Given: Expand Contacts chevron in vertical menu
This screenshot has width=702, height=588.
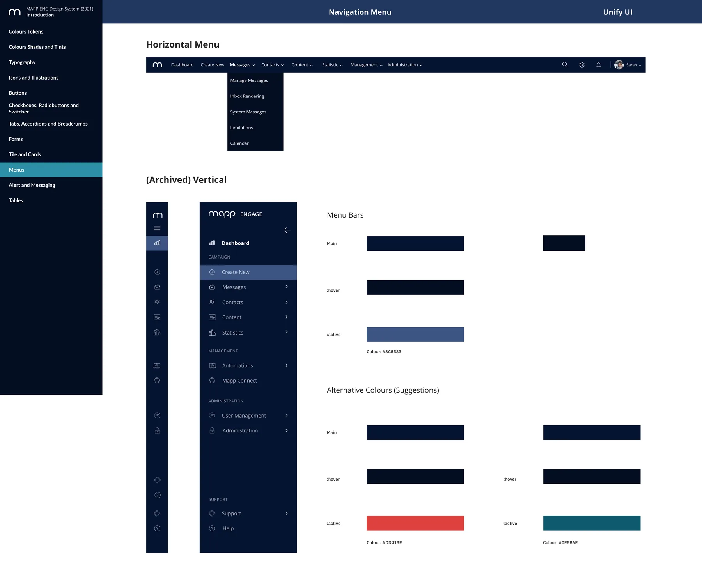Looking at the screenshot, I should (287, 302).
